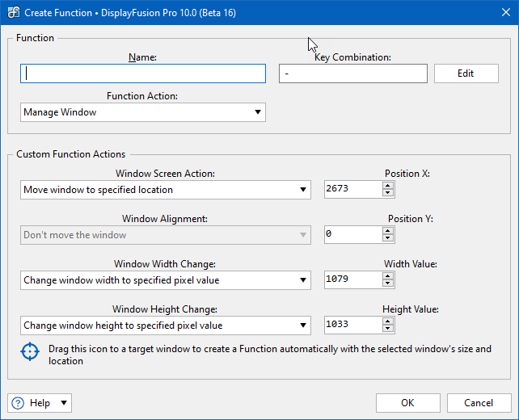Open the Window Width Change dropdown

click(x=166, y=280)
